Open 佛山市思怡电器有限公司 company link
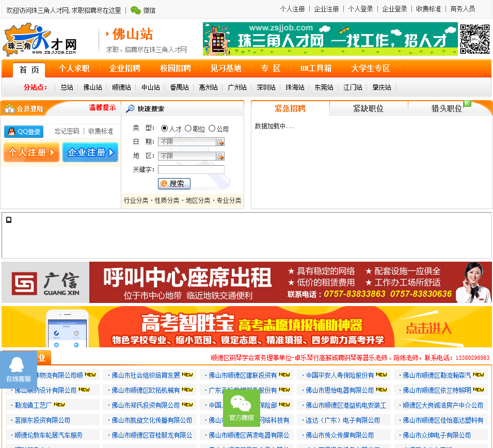This screenshot has height=448, width=493. pos(340,390)
